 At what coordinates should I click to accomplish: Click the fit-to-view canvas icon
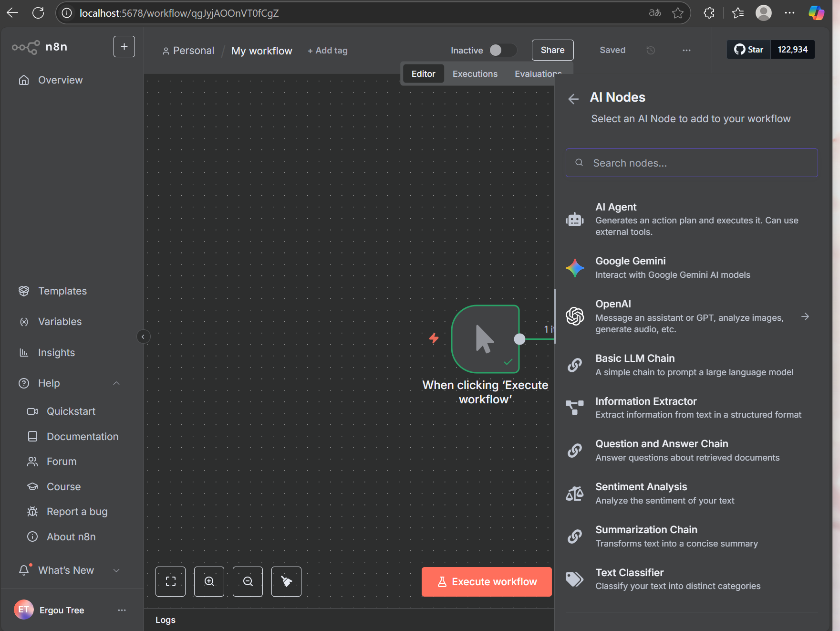(170, 581)
